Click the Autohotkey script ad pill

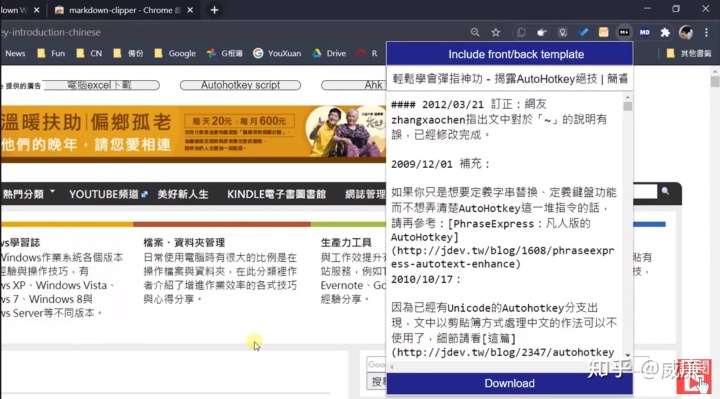tap(240, 85)
